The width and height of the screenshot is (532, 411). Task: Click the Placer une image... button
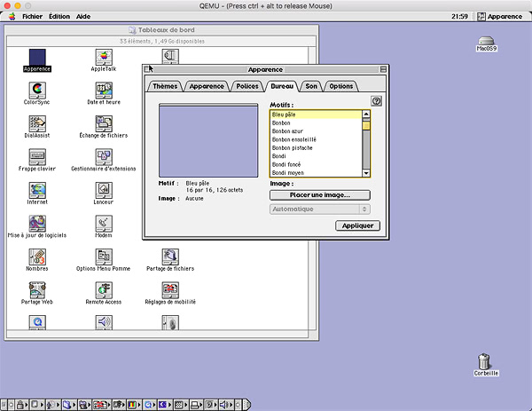click(320, 195)
